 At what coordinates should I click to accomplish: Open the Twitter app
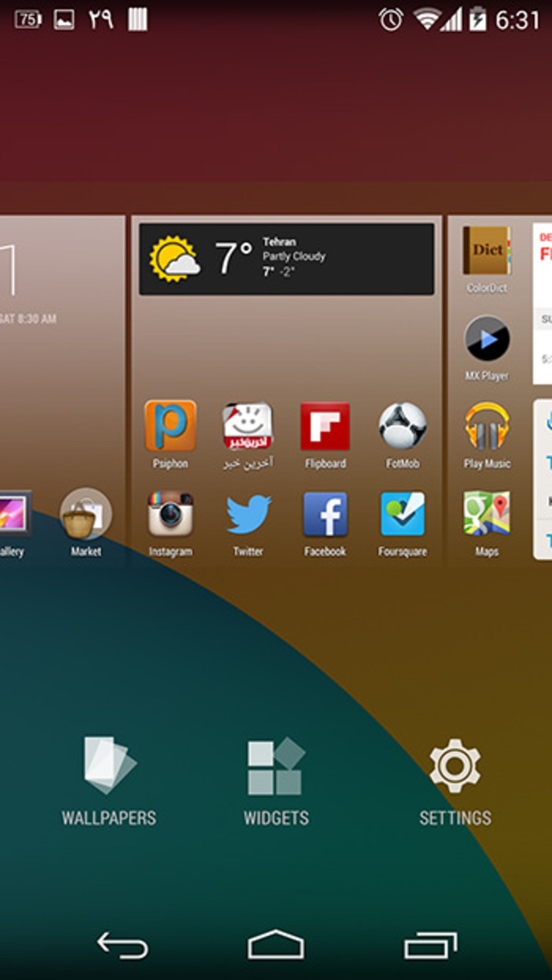tap(248, 514)
